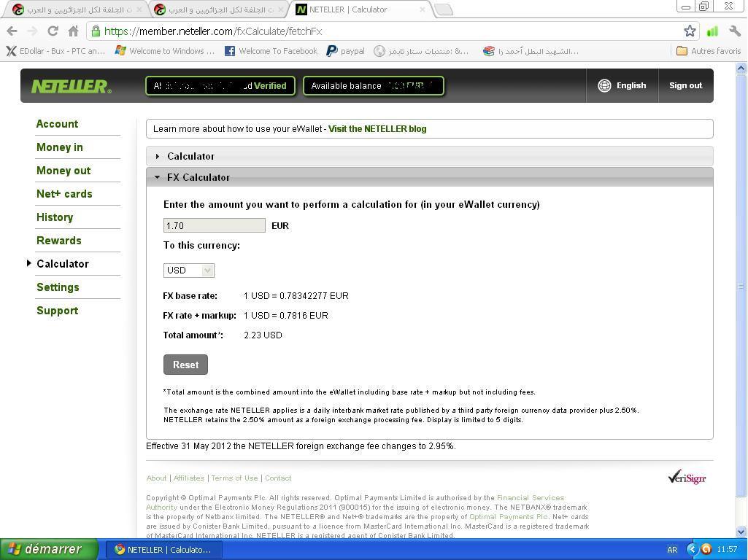Open the Terms of Use footer link
Screen dimensions: 748x560
234,478
